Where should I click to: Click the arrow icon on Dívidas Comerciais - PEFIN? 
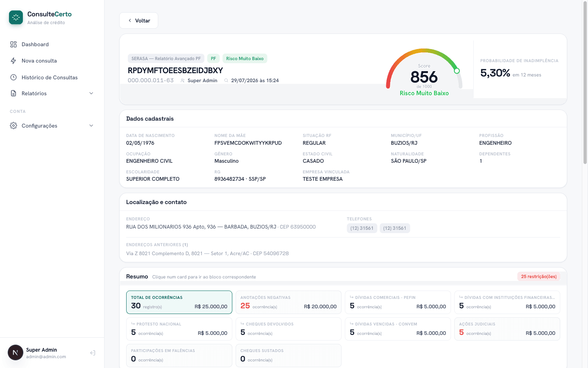click(x=352, y=297)
